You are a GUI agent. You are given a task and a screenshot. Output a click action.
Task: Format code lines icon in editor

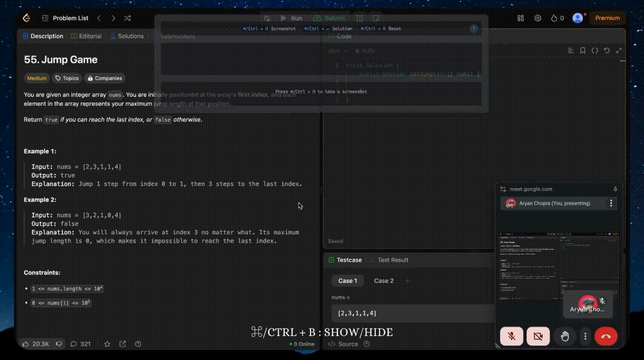(570, 50)
